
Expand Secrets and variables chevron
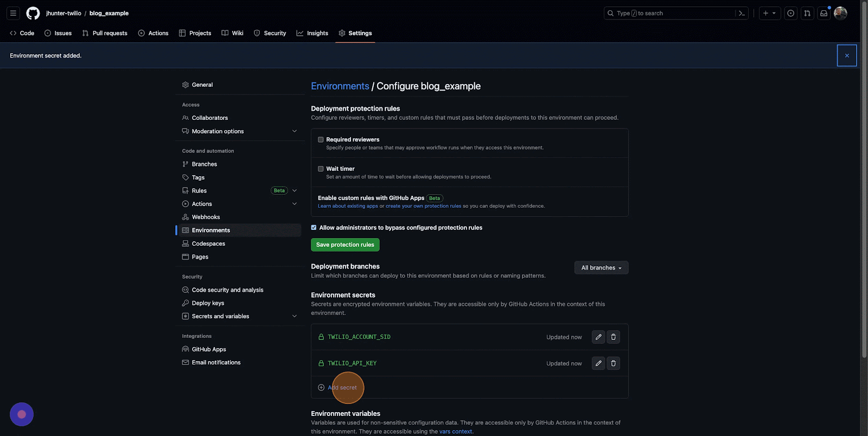pyautogui.click(x=295, y=316)
